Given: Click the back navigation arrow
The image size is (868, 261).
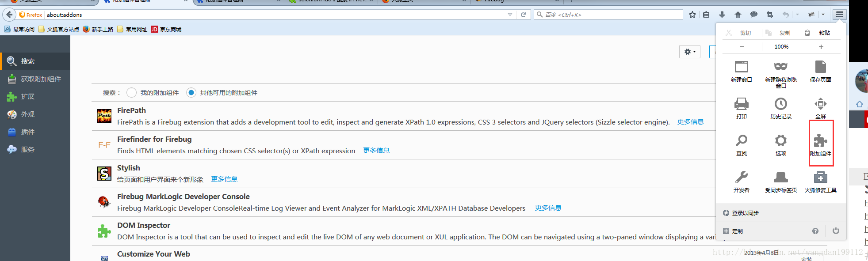Looking at the screenshot, I should (9, 15).
